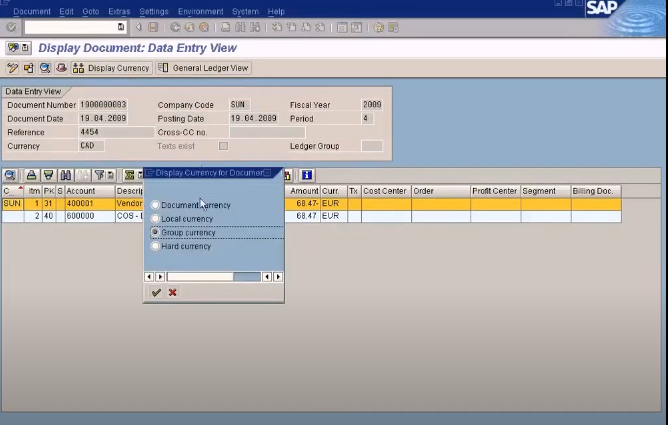Open the Settings menu
Screen dimensions: 668x425
[154, 11]
